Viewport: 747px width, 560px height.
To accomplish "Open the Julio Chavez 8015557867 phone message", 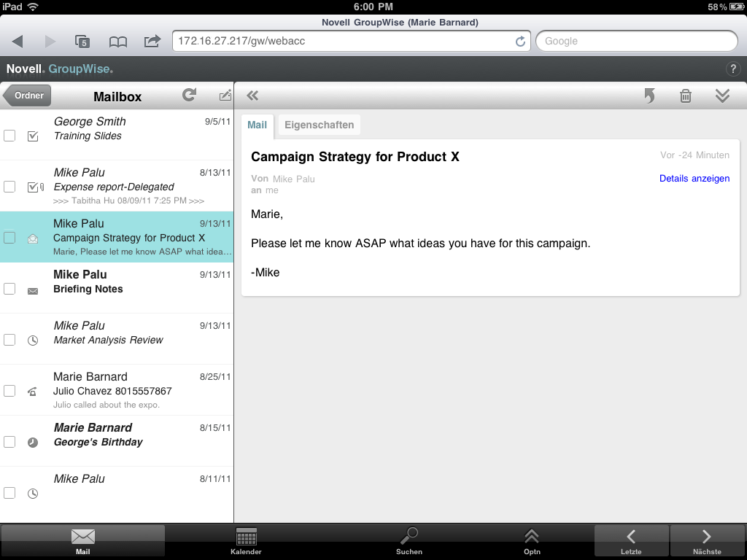I will point(117,390).
